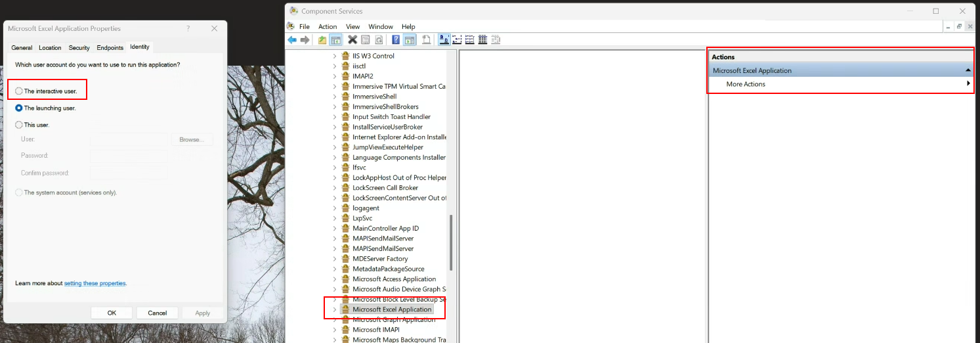Expand the iisctl tree node
980x343 pixels.
pos(335,66)
